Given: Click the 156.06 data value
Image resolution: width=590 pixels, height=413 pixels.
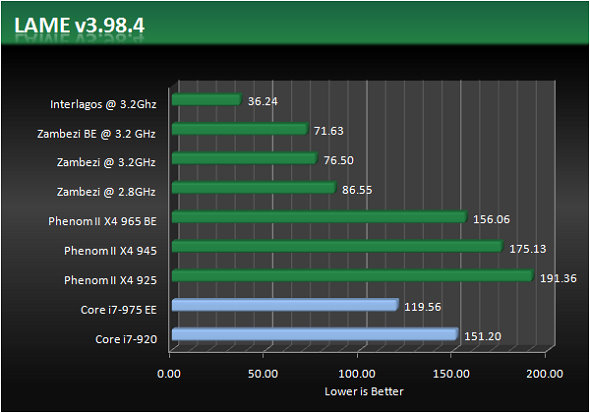Looking at the screenshot, I should [x=491, y=219].
